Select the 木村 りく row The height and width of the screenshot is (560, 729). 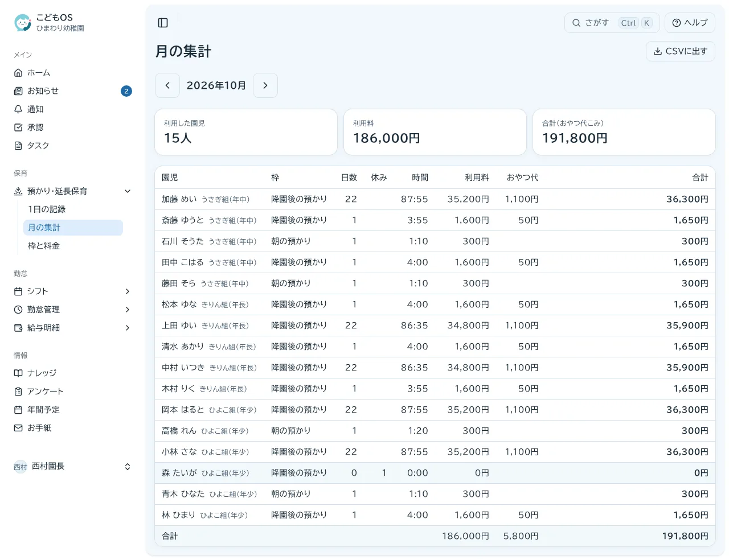(x=435, y=389)
